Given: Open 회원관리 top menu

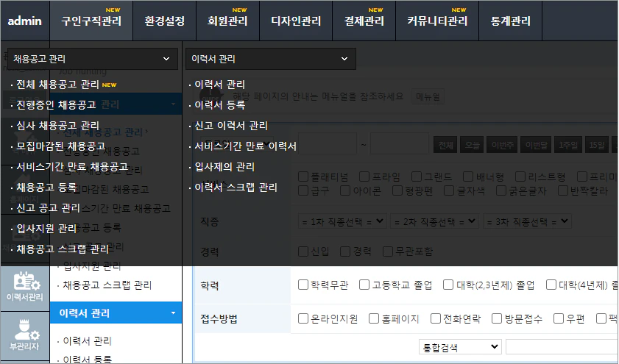Looking at the screenshot, I should [227, 21].
